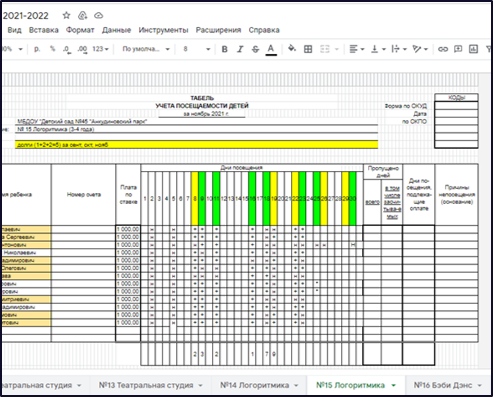Image resolution: width=493 pixels, height=397 pixels.
Task: Open the №14 Логоритмика tab menu arrow
Action: [296, 385]
